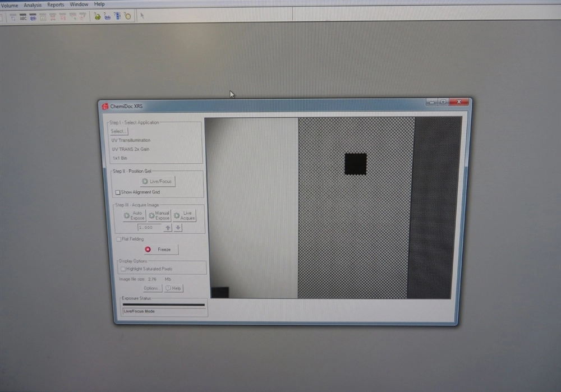Click the question-mark clock icon in toolbar
The width and height of the screenshot is (561, 392).
coord(127,16)
